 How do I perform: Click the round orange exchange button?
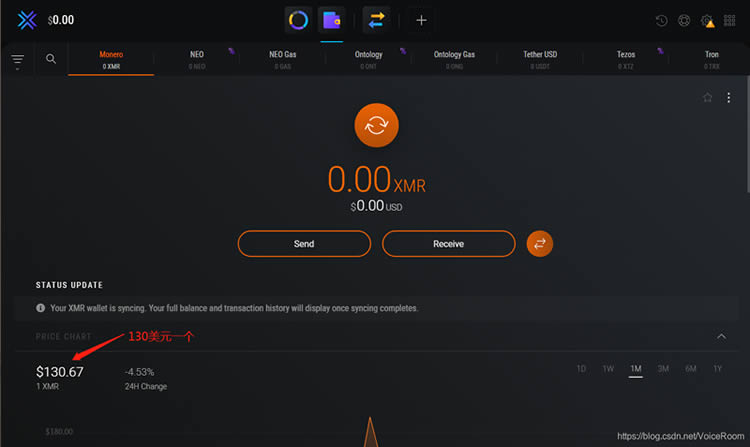pos(540,243)
